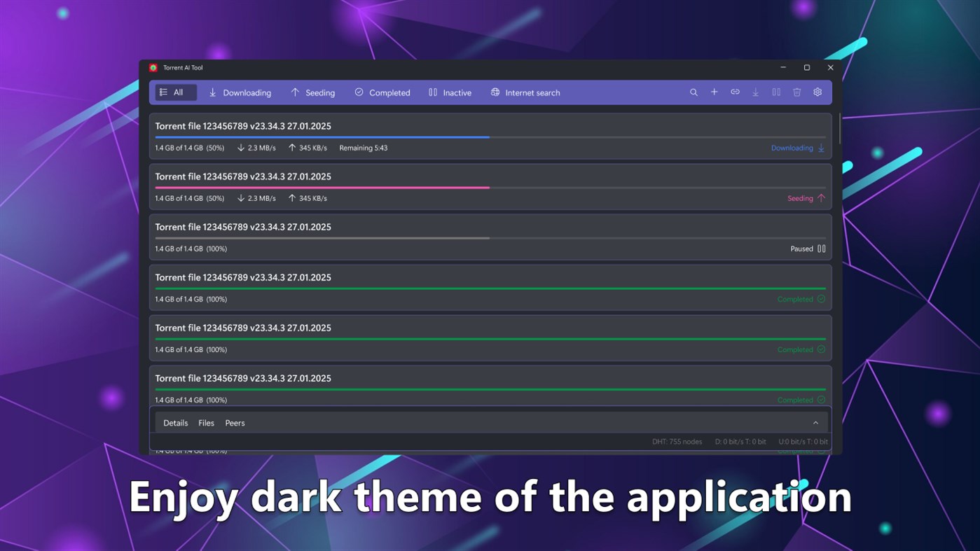This screenshot has height=551, width=980.
Task: Click the torrent list vertical scrollbar
Action: tap(838, 128)
